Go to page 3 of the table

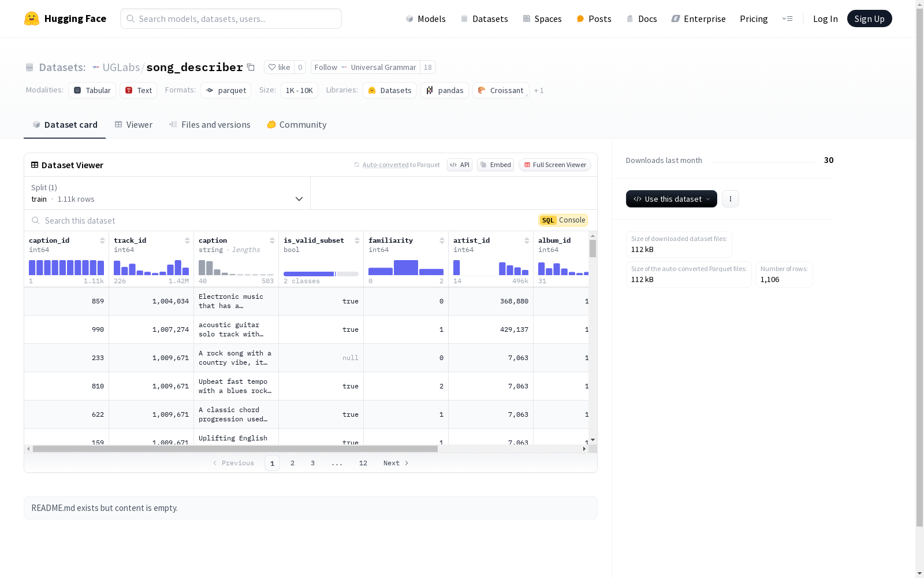313,463
